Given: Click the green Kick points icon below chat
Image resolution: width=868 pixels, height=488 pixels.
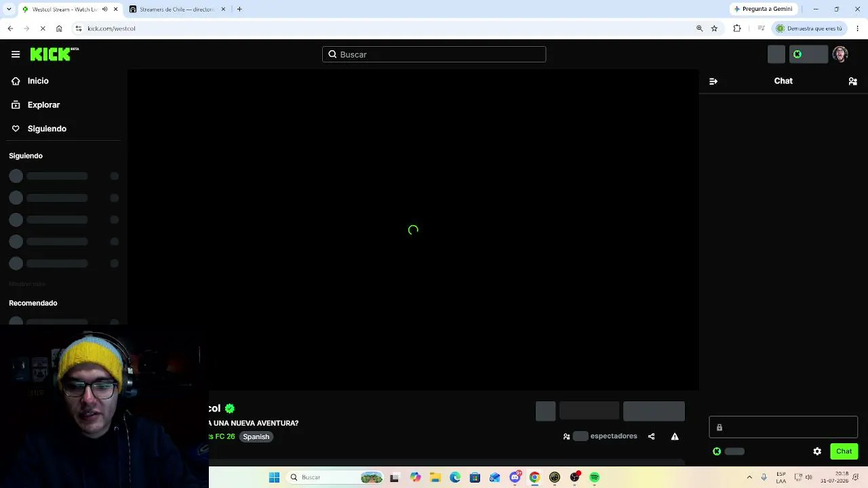Looking at the screenshot, I should (x=717, y=451).
